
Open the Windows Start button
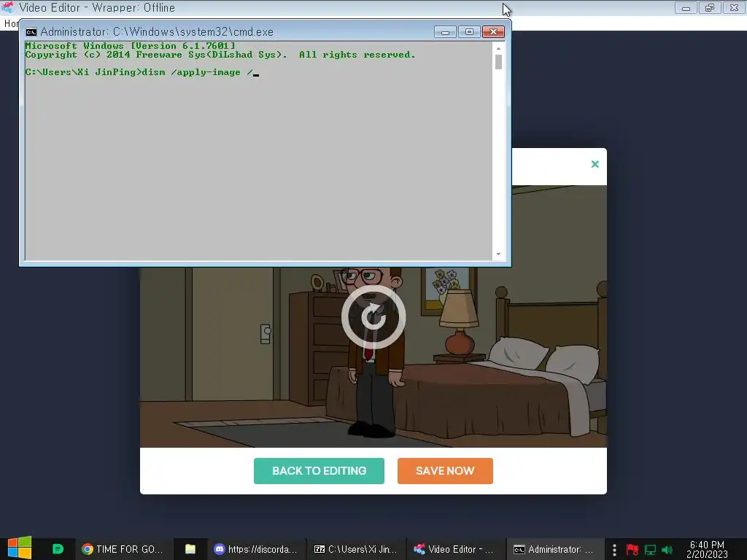20,548
